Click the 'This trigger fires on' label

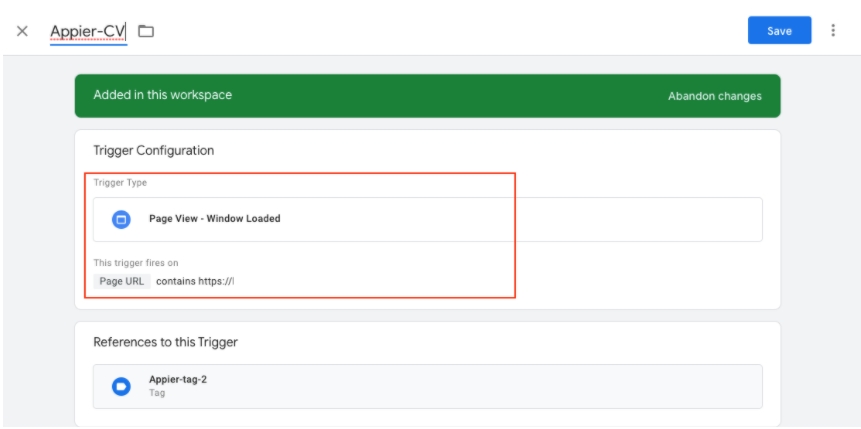[136, 263]
